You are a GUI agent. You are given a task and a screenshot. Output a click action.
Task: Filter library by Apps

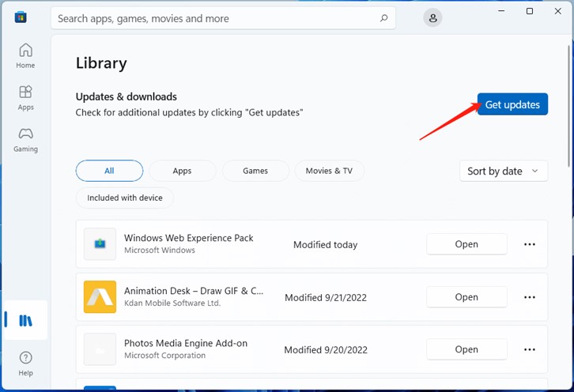pyautogui.click(x=182, y=171)
